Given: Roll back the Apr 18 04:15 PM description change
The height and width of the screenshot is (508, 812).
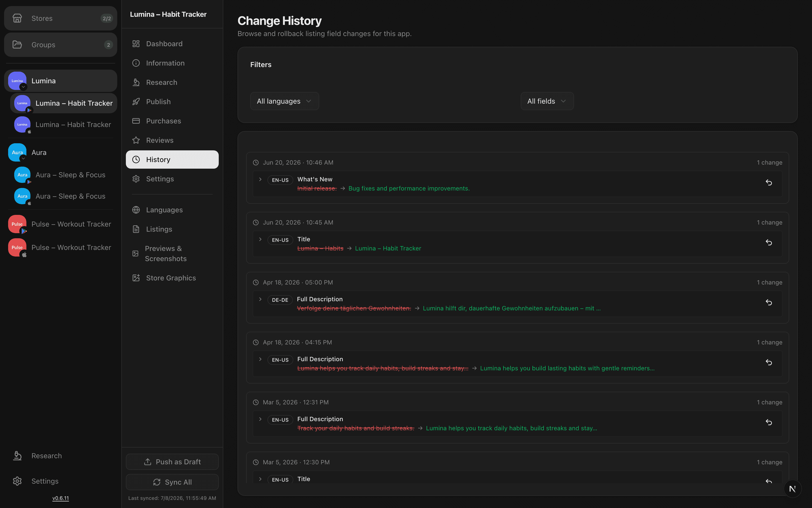Looking at the screenshot, I should tap(769, 362).
